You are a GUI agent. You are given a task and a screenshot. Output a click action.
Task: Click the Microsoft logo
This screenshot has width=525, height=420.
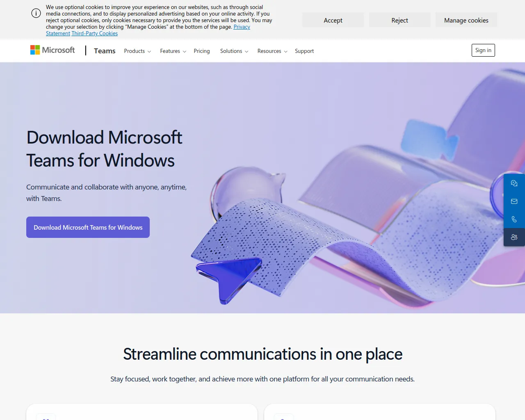click(x=52, y=50)
